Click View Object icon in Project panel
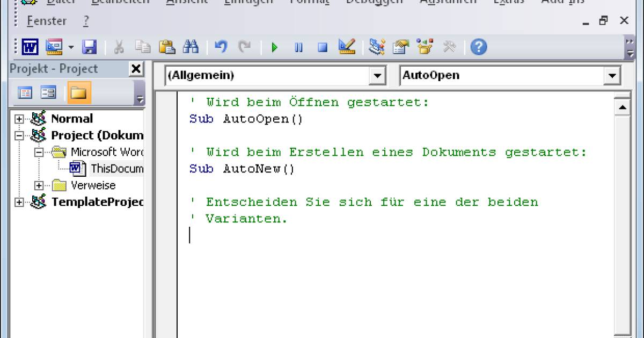This screenshot has width=644, height=338. 49,93
